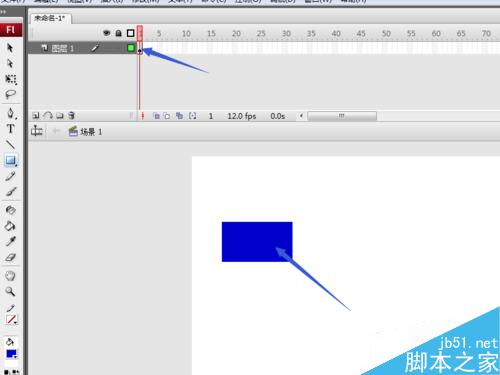Select the Hand tool

coord(10,276)
